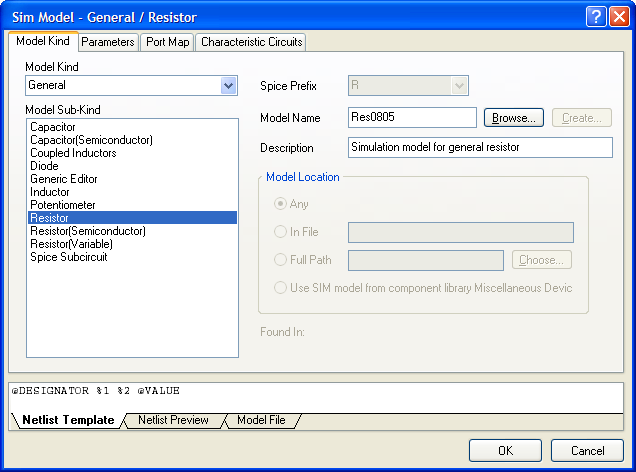The image size is (636, 472).
Task: Focus the Description input field
Action: click(x=479, y=148)
